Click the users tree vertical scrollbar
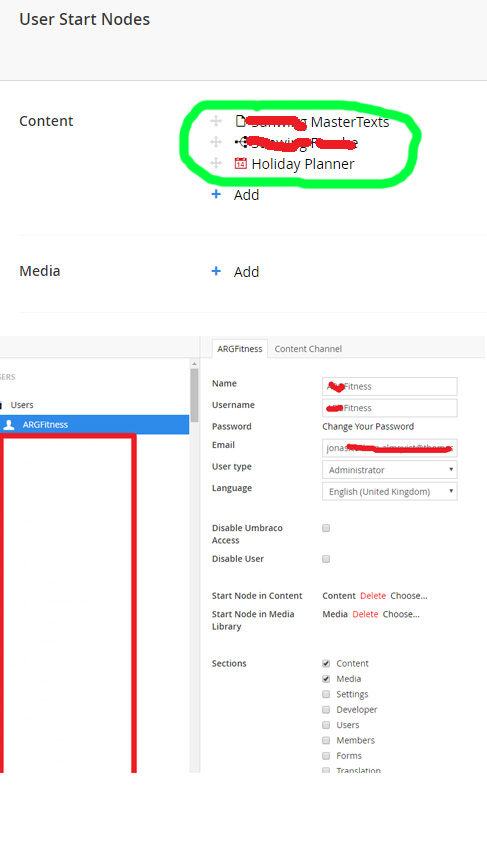Screen dimensions: 487x861 click(194, 394)
